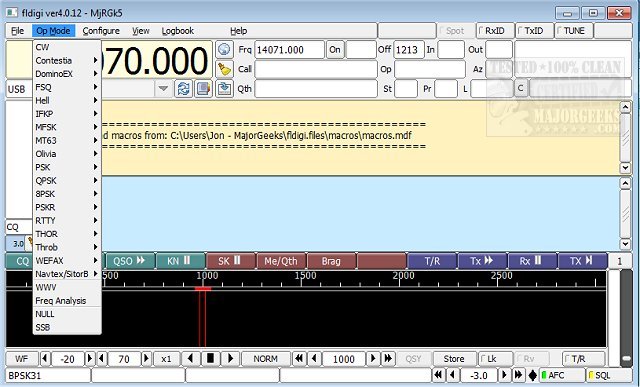
Task: Click the Store button
Action: (454, 359)
